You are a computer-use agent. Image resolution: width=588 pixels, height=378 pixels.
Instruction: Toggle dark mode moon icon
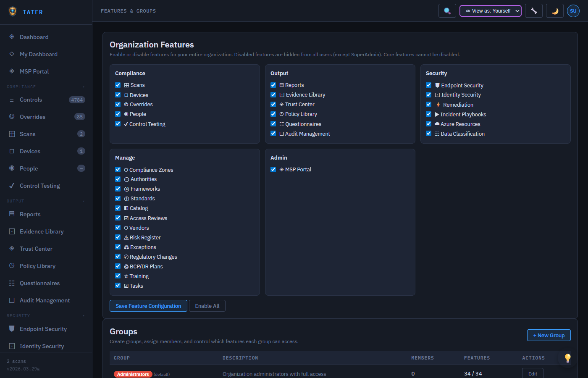click(555, 11)
